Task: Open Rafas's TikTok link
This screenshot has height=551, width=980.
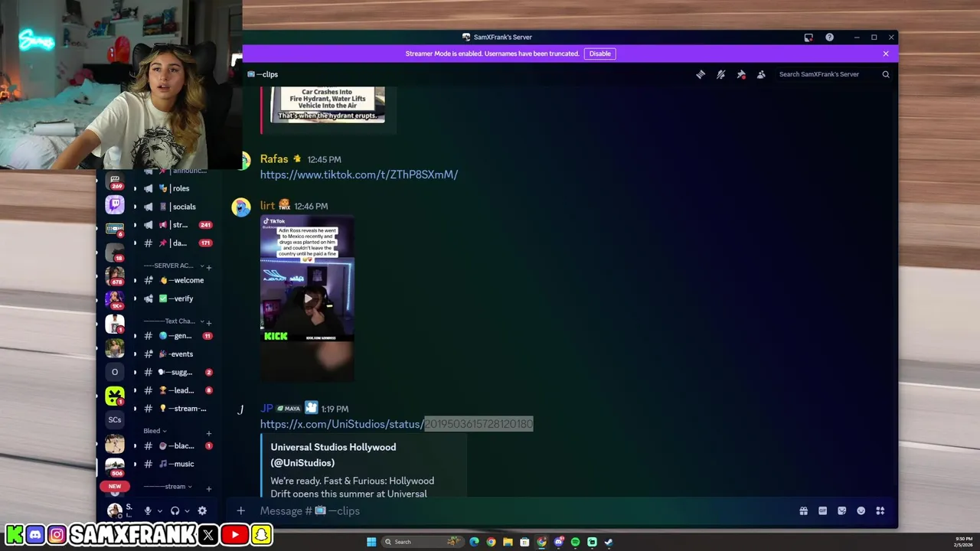Action: [359, 174]
